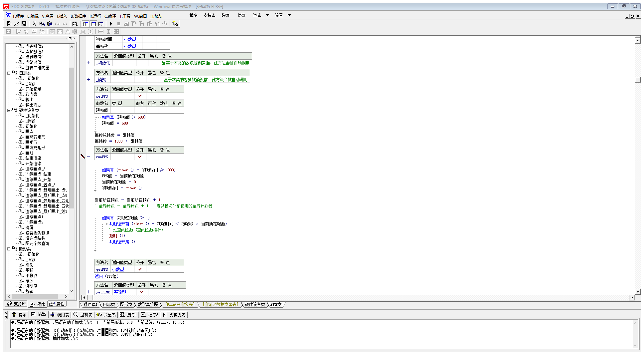Viewport: 644px width, 355px height.
Task: Expand the _初始化 method with plus sign
Action: 88,63
